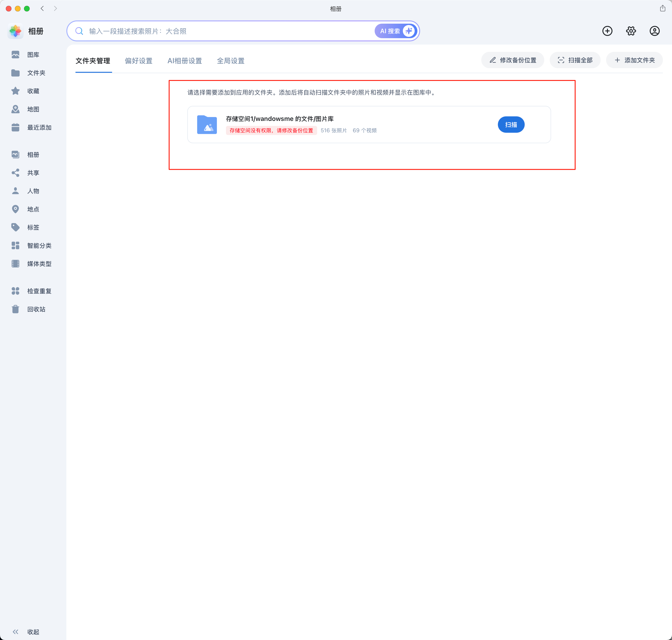The height and width of the screenshot is (640, 672).
Task: Navigate back with the left chevron
Action: [42, 9]
